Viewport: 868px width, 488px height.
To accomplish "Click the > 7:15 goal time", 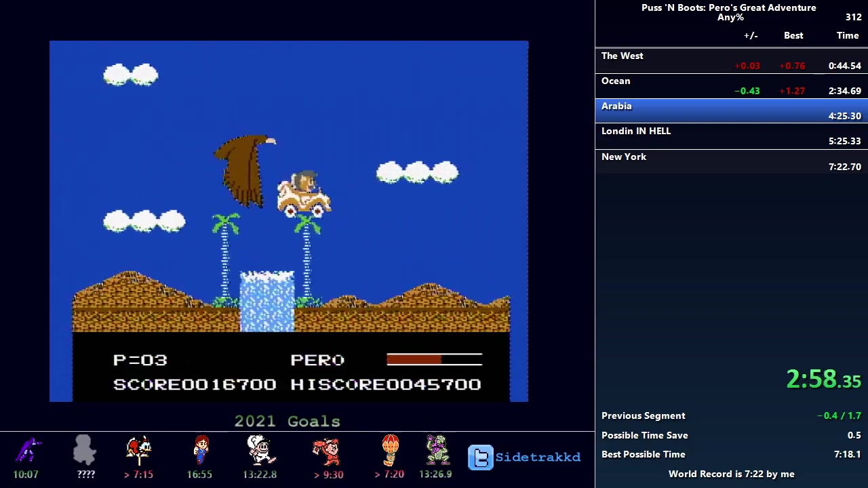I will click(x=138, y=474).
